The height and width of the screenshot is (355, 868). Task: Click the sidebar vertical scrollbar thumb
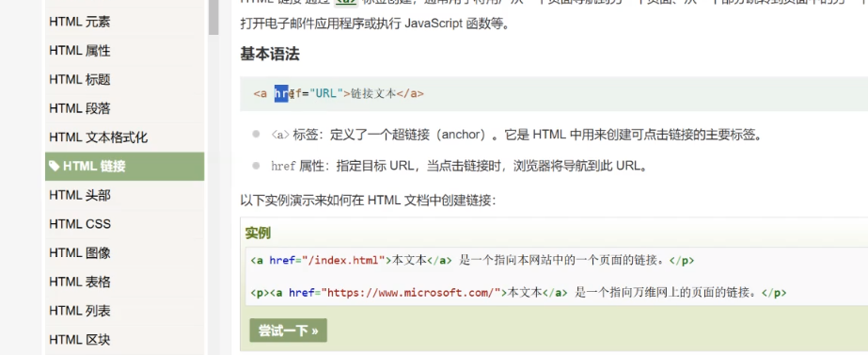point(213,17)
